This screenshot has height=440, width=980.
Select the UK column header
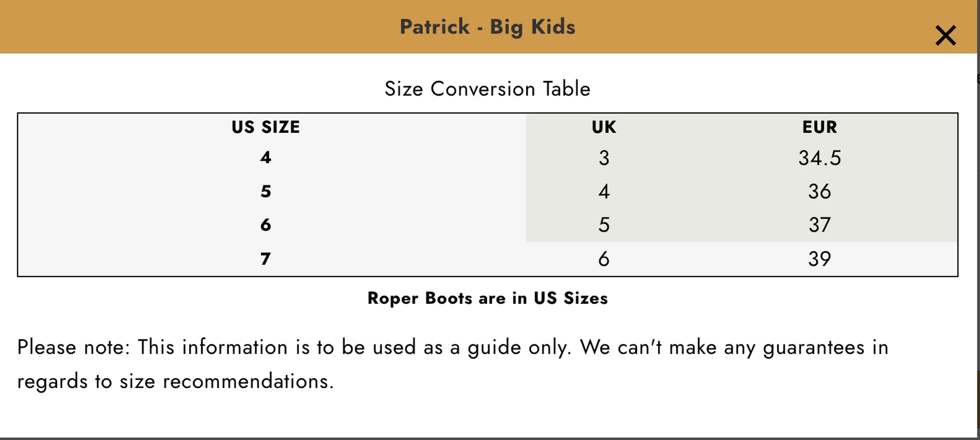point(604,127)
